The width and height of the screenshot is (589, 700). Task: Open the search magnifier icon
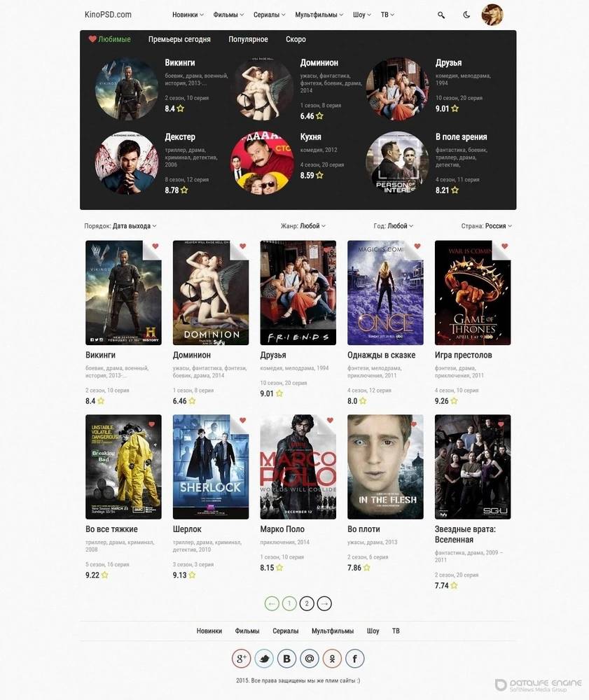click(441, 15)
